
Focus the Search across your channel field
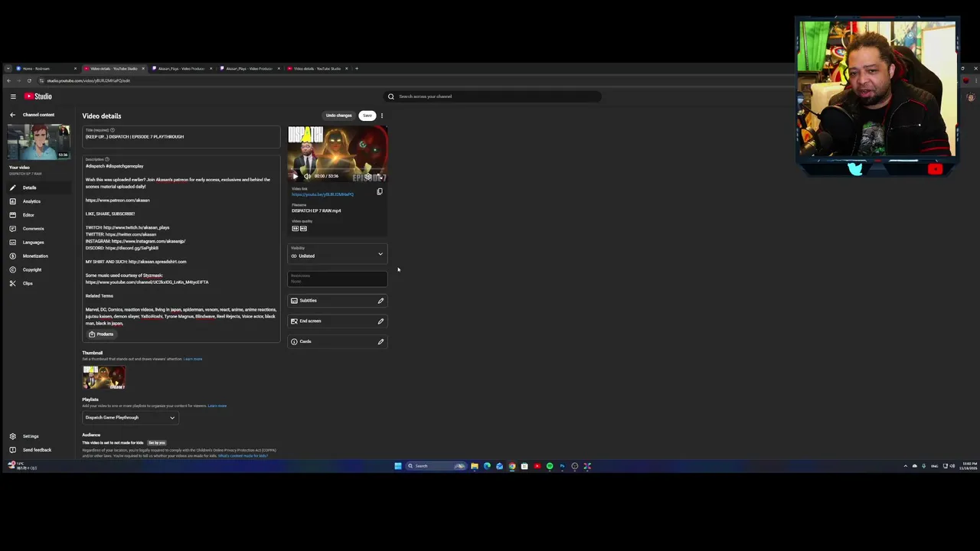coord(498,96)
